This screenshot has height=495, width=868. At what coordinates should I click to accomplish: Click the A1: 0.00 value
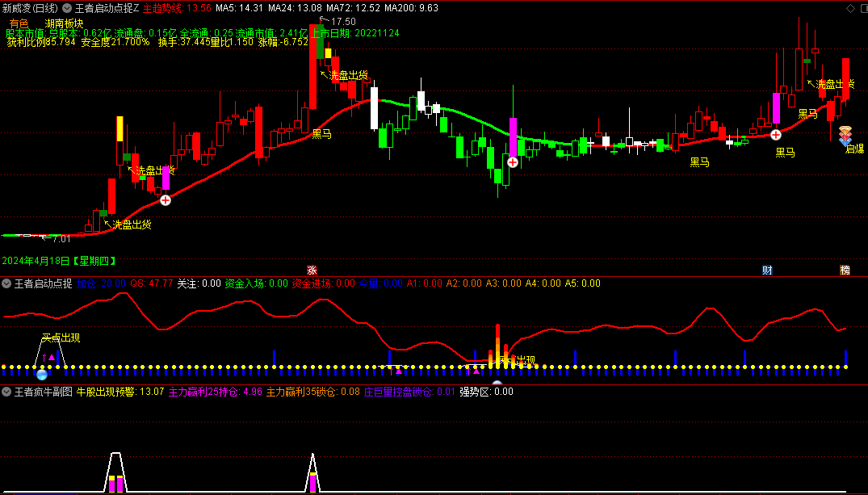(425, 283)
